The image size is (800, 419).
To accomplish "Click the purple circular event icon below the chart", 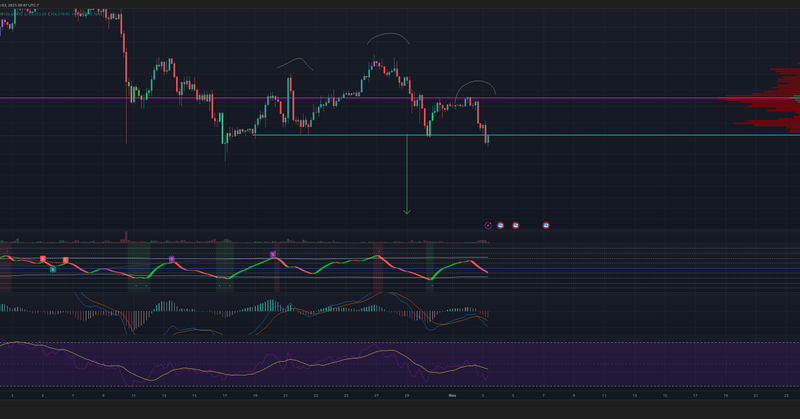I will (488, 226).
